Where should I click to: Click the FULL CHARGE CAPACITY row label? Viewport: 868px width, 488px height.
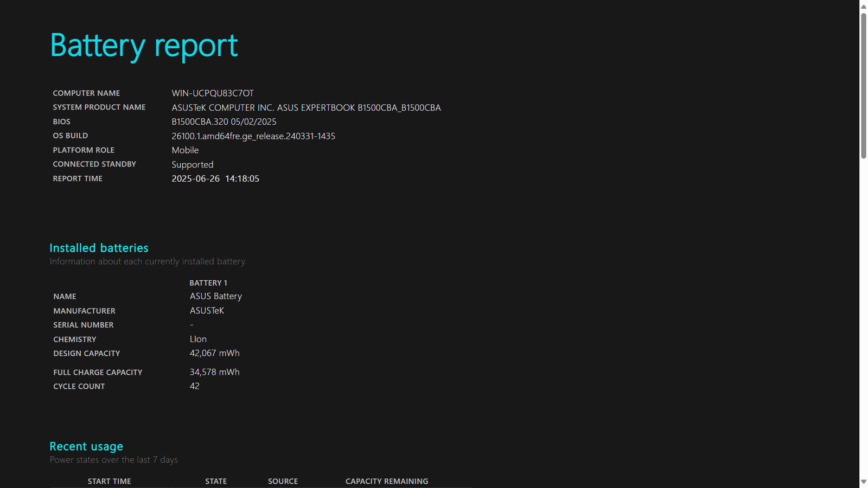coord(98,373)
